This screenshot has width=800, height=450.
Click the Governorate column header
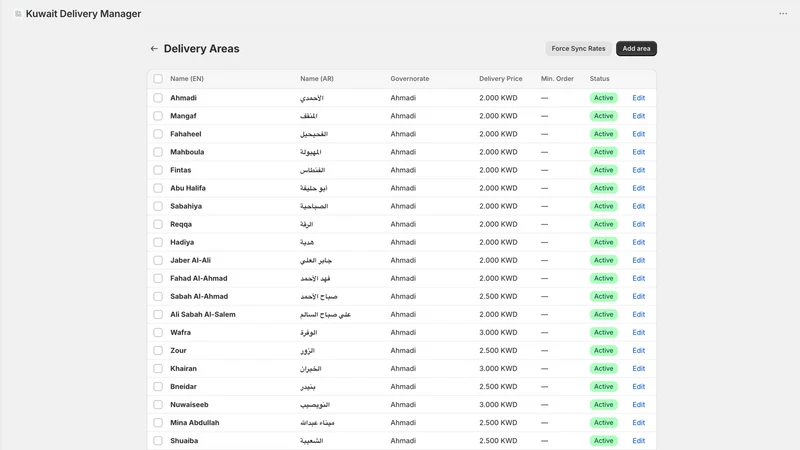pos(410,79)
